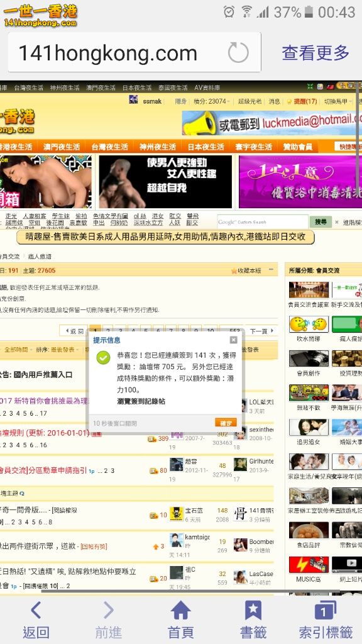This screenshot has height=644, width=362.
Task: Click the 宝石蓝 poster avatar
Action: point(177,514)
